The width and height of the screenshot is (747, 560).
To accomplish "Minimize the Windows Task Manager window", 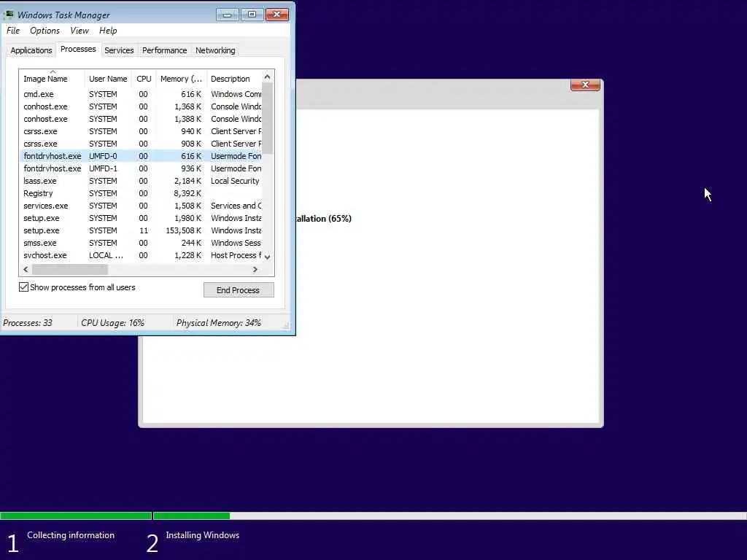I will [x=228, y=15].
